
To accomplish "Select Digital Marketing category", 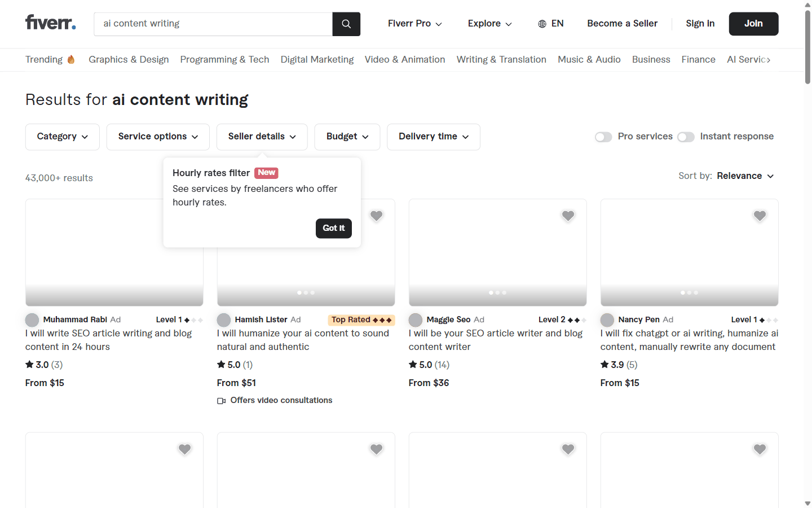I will point(317,60).
